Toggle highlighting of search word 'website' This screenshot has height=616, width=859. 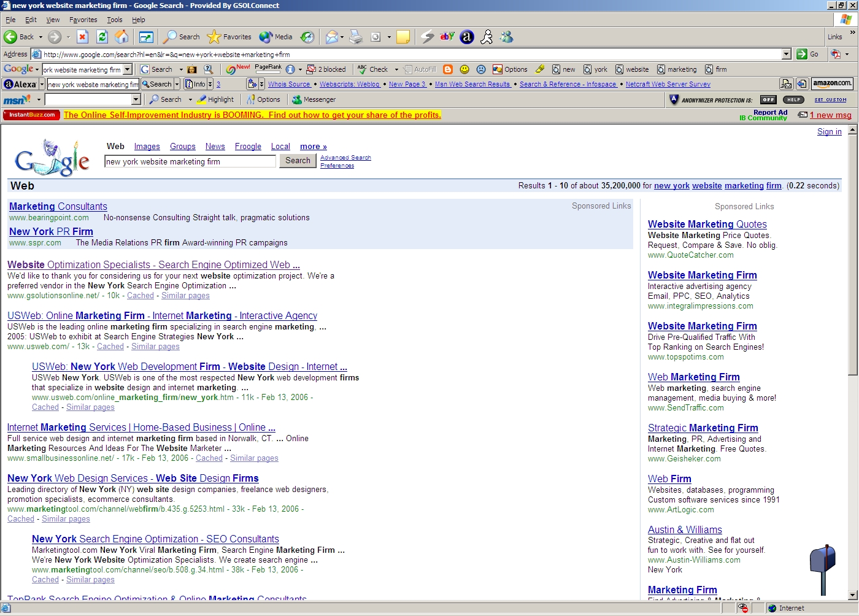[632, 69]
